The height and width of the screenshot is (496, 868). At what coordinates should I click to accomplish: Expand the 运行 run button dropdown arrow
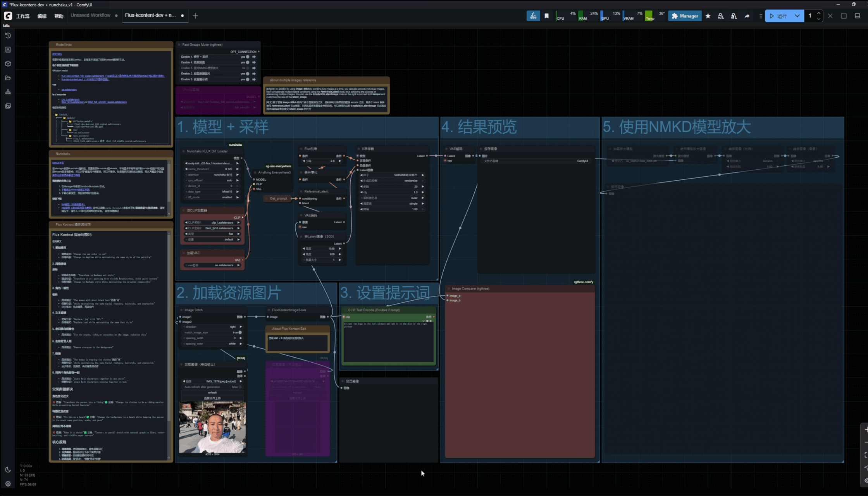tap(797, 16)
